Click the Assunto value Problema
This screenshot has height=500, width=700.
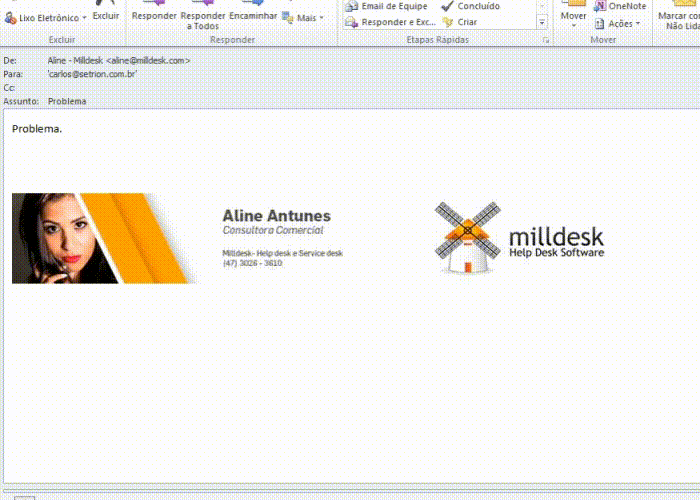click(67, 101)
